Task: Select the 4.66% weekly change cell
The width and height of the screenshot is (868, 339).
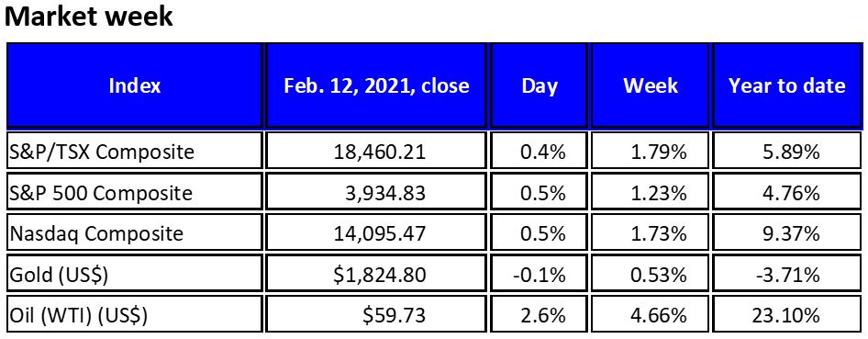Action: pyautogui.click(x=650, y=315)
